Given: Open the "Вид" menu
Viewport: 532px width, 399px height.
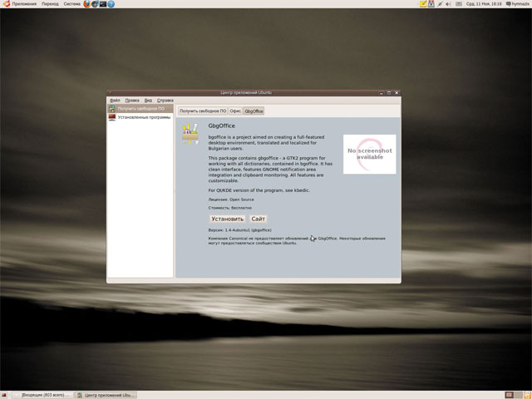Looking at the screenshot, I should [x=148, y=101].
